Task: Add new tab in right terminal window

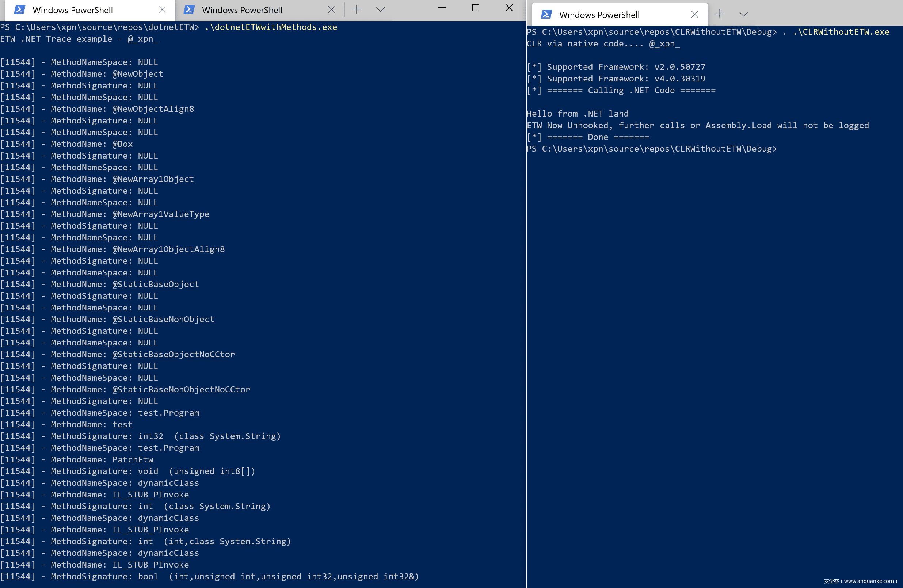Action: click(719, 14)
